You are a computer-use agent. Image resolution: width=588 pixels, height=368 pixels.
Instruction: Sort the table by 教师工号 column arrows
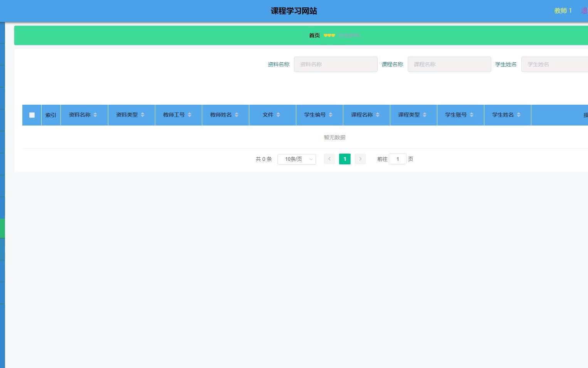coord(190,115)
